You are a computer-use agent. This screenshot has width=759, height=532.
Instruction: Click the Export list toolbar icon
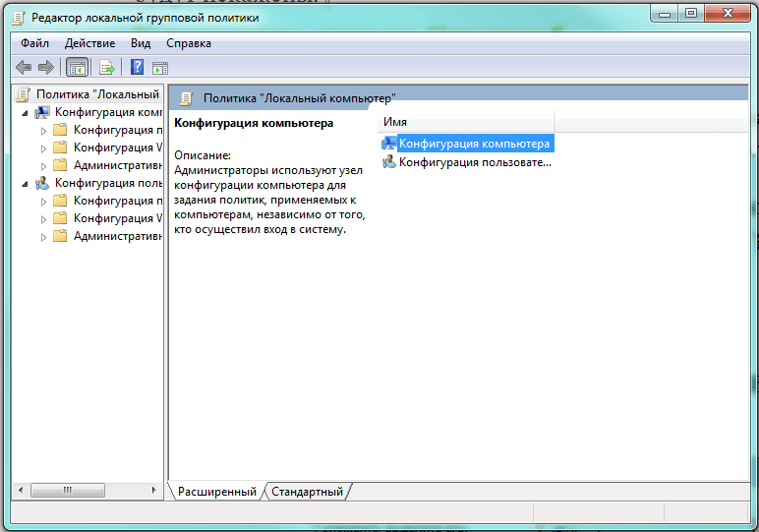(106, 68)
